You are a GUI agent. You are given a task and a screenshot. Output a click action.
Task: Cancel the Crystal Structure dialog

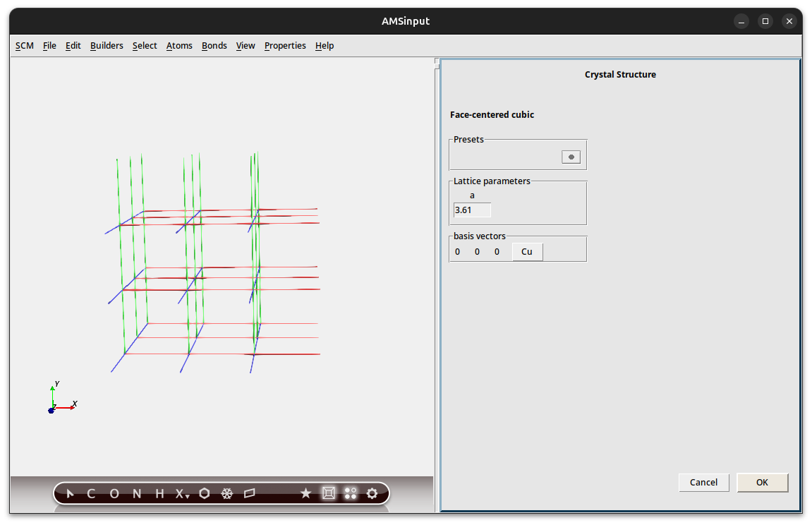703,483
